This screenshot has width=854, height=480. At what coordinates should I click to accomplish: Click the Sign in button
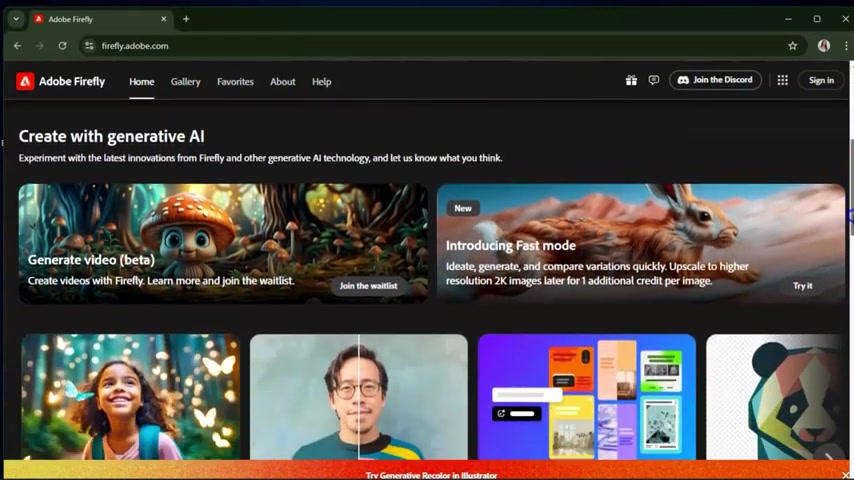(x=821, y=80)
